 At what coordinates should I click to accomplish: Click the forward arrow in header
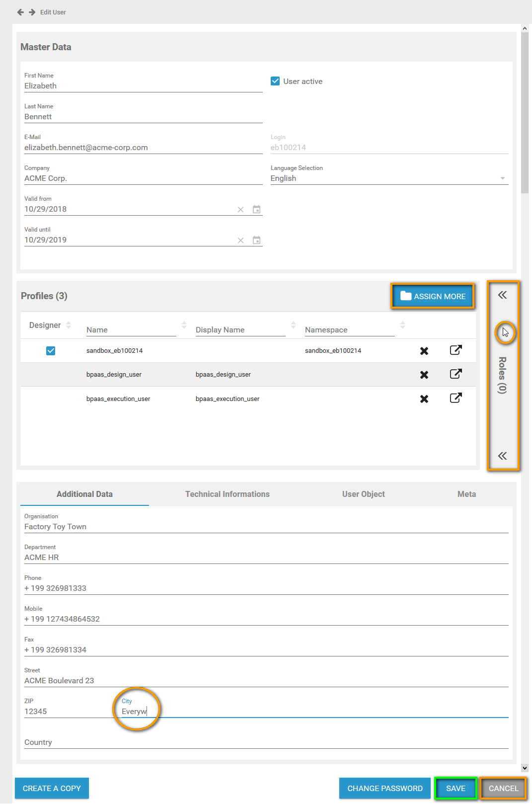click(x=32, y=12)
